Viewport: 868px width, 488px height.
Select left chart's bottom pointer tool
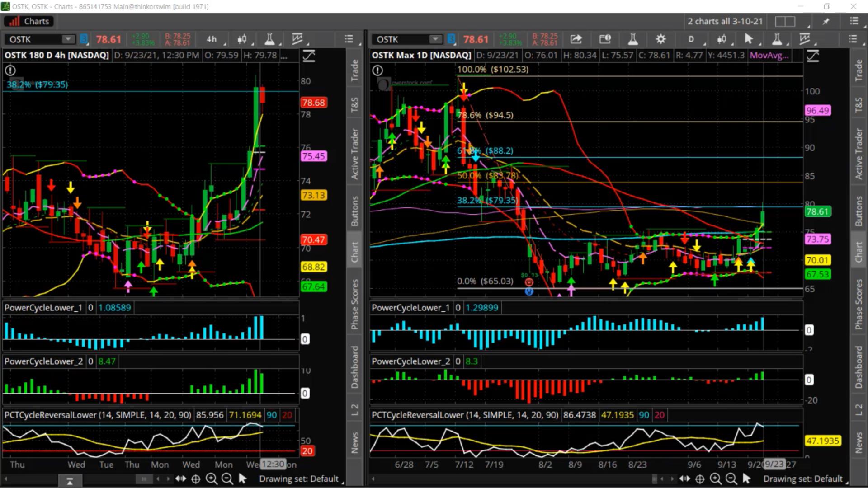242,479
